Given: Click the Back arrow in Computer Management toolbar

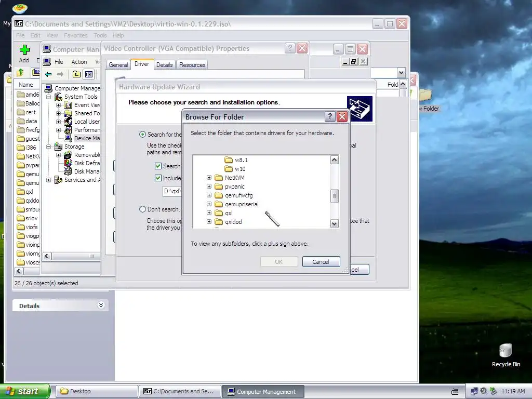Looking at the screenshot, I should [x=48, y=74].
